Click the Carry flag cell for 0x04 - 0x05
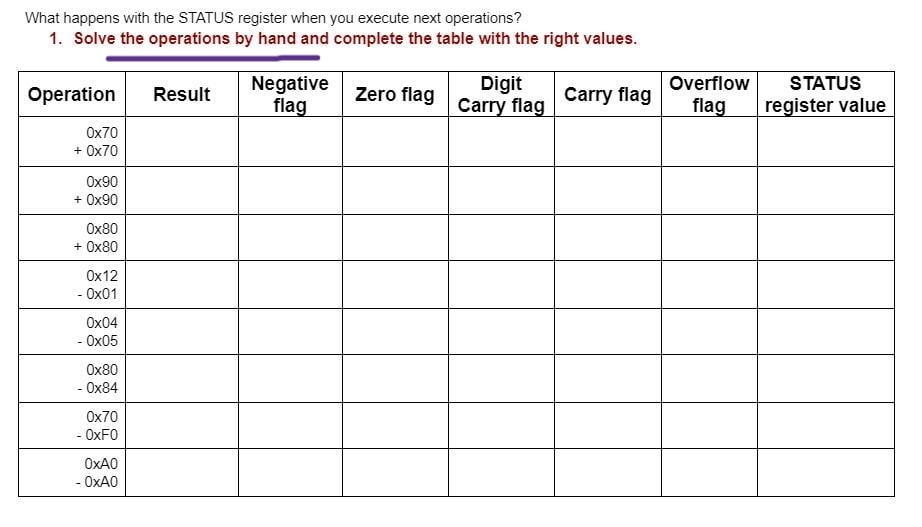 click(608, 332)
